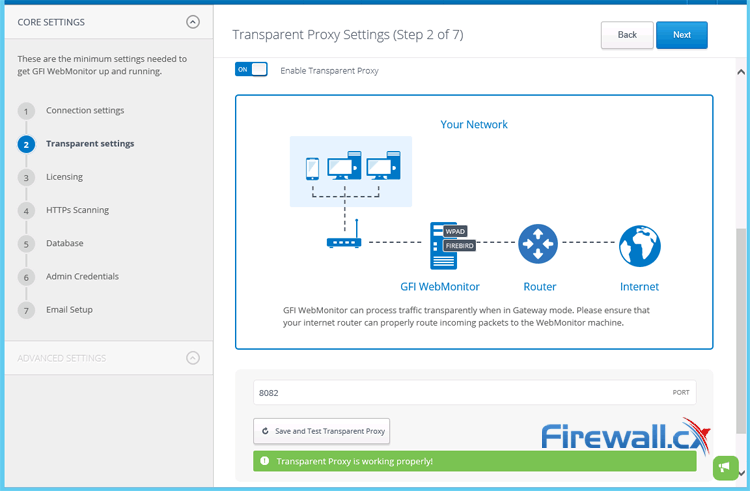Click the step 7 number circle
750x491 pixels.
[26, 311]
